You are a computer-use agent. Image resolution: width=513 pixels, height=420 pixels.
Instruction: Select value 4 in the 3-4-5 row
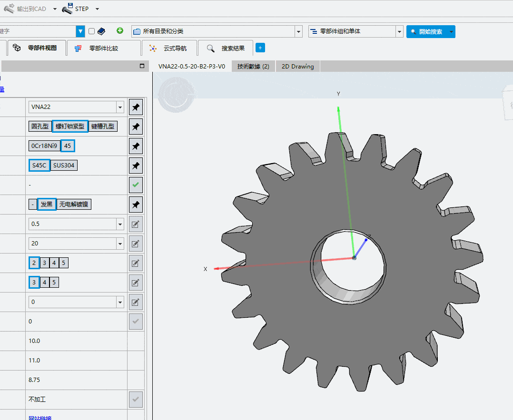(x=45, y=282)
